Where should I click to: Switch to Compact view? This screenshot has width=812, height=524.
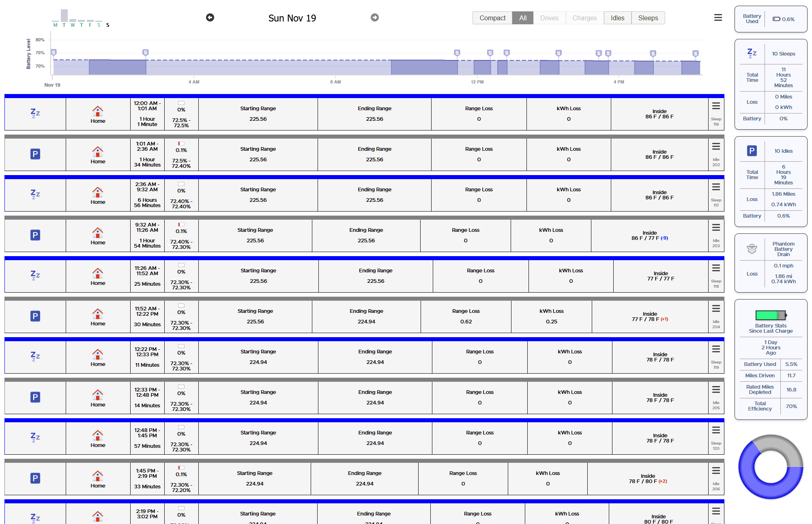[x=492, y=18]
